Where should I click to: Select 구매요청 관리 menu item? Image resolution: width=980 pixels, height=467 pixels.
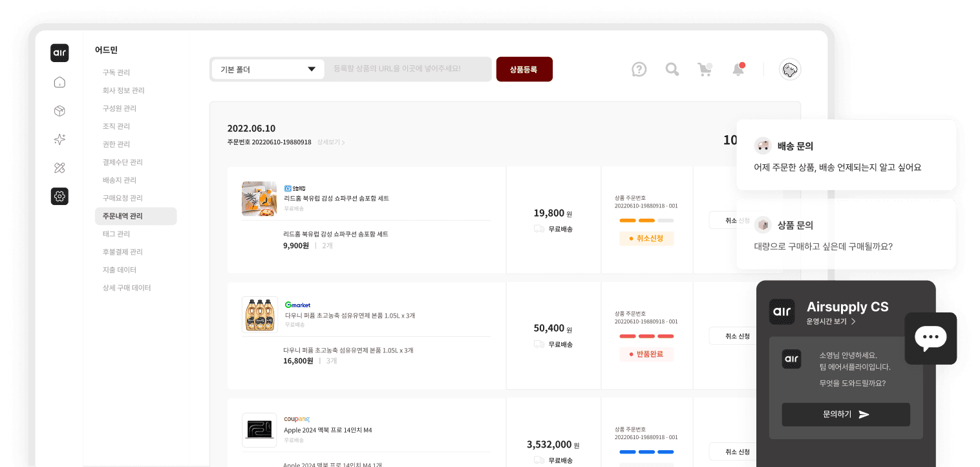pyautogui.click(x=123, y=198)
